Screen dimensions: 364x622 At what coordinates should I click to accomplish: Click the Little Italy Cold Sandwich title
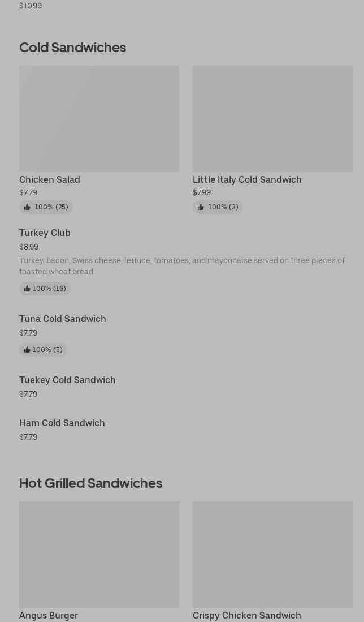click(x=247, y=179)
